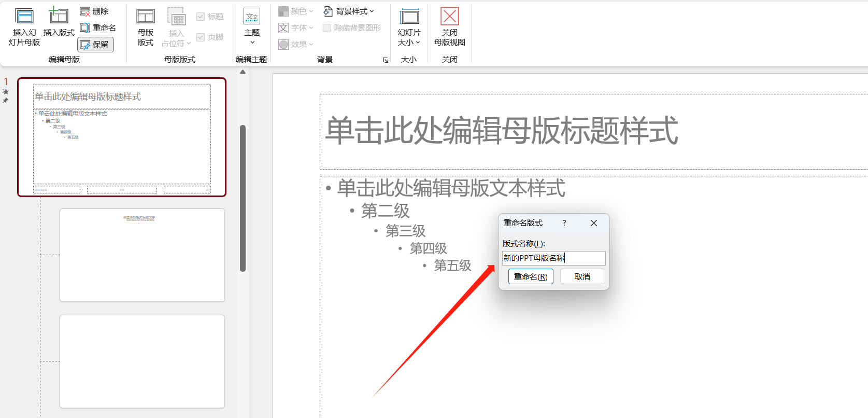Image resolution: width=868 pixels, height=418 pixels.
Task: Open Master Layout (母版版式) button
Action: coord(145,27)
